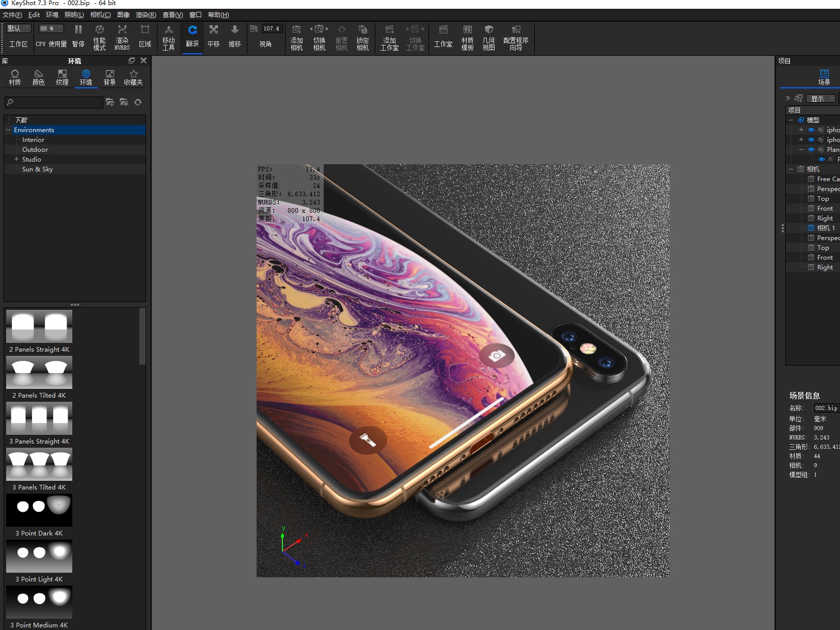Toggle visibility of the first iphone model

click(x=811, y=130)
